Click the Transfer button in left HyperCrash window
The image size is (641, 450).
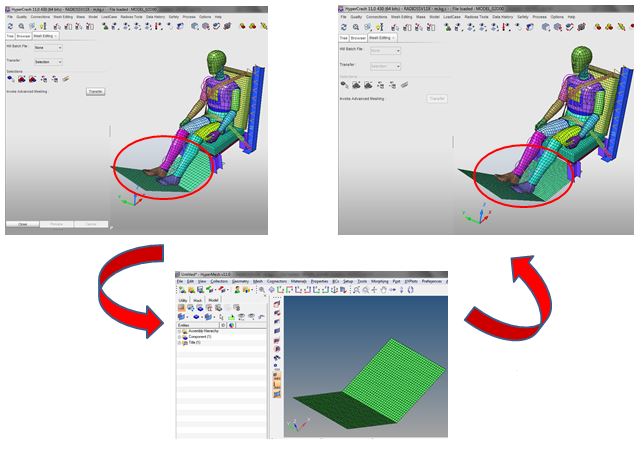coord(95,91)
